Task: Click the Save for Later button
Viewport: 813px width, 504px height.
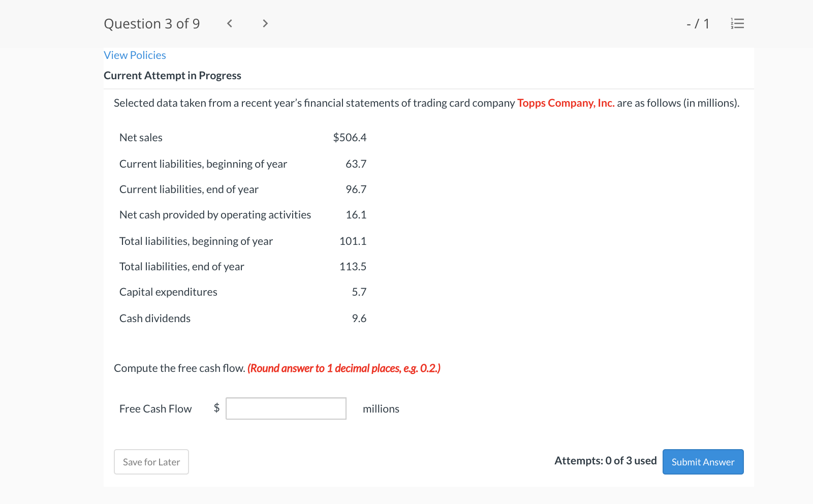Action: coord(151,462)
